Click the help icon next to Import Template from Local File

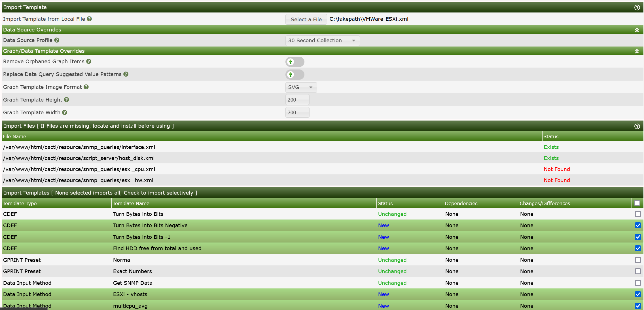[x=89, y=19]
